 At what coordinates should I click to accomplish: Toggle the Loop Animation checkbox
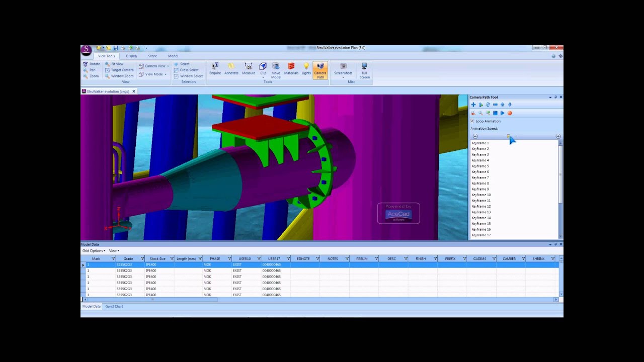pos(472,121)
